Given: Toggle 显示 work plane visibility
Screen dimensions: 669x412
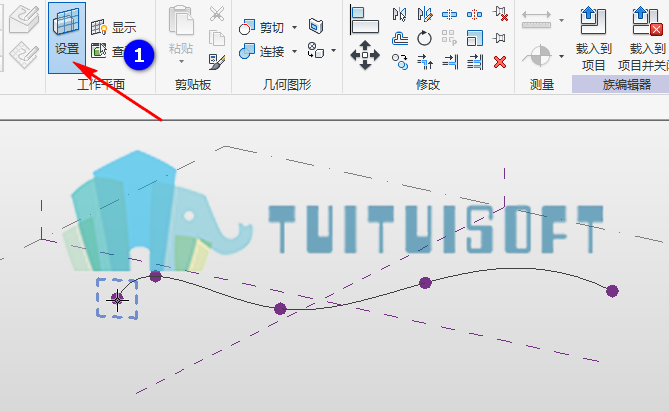Looking at the screenshot, I should click(x=113, y=28).
